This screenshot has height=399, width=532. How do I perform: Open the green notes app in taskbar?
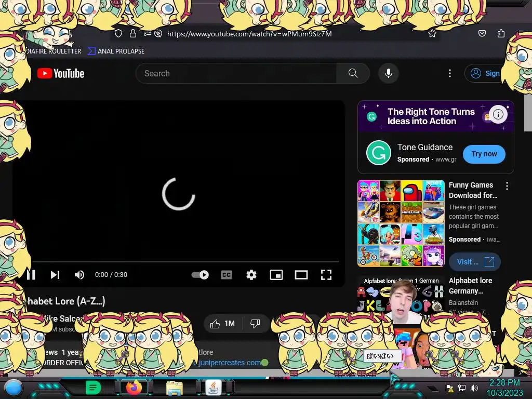pyautogui.click(x=93, y=388)
